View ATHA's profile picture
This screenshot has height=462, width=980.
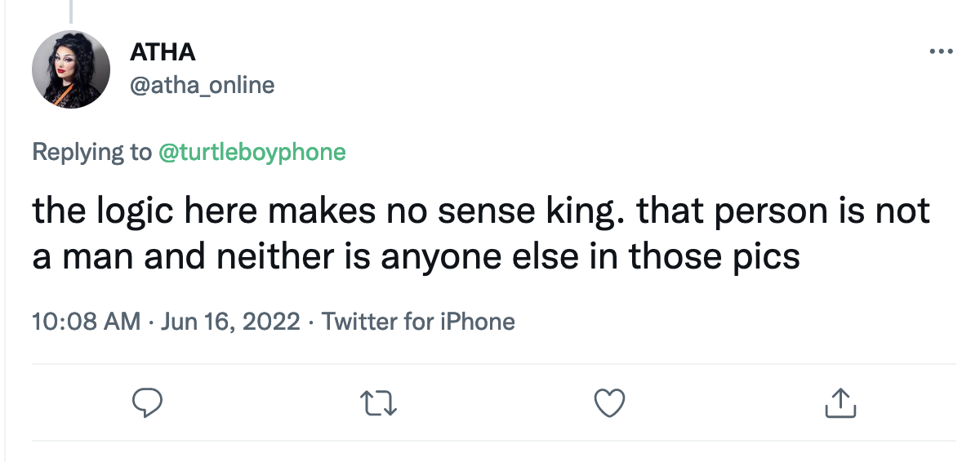click(x=71, y=70)
